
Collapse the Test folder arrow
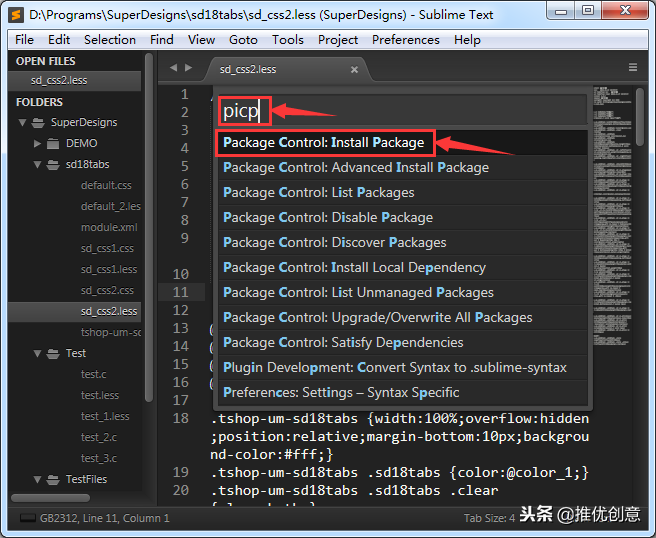click(x=37, y=354)
